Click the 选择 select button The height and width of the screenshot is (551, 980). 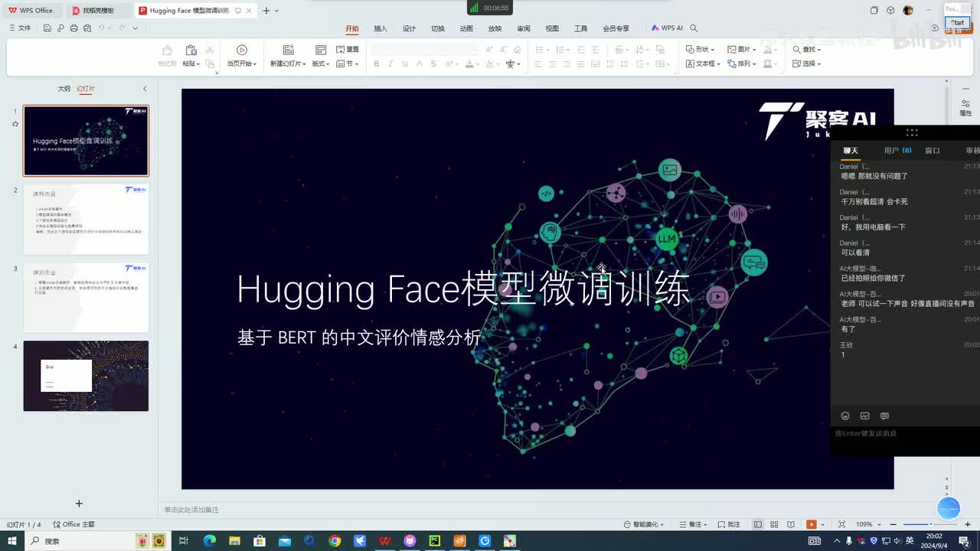(807, 64)
